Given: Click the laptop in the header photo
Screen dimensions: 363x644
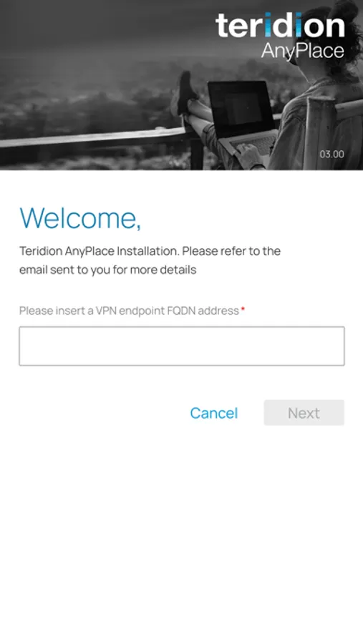Looking at the screenshot, I should (243, 117).
